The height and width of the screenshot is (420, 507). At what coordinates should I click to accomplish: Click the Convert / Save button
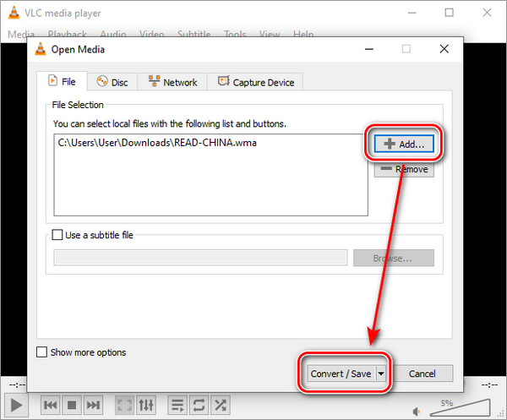click(341, 374)
